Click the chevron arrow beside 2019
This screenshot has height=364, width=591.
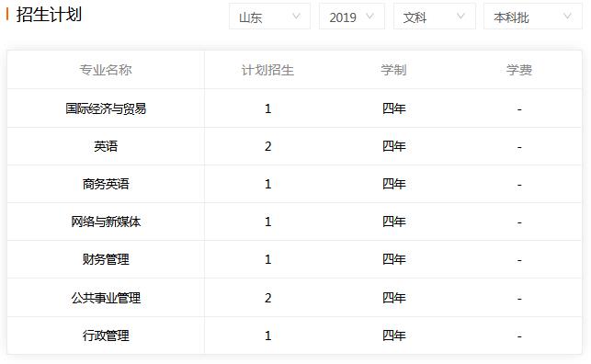pos(370,17)
